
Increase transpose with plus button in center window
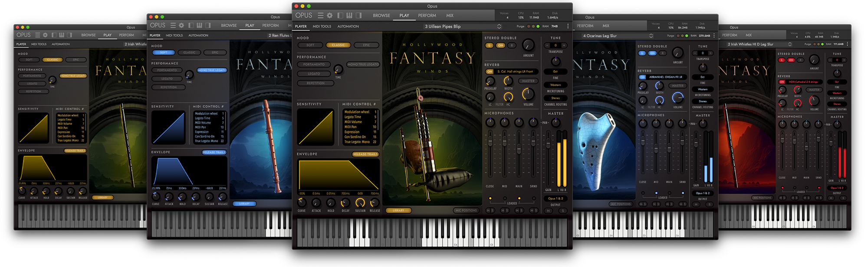pyautogui.click(x=564, y=46)
